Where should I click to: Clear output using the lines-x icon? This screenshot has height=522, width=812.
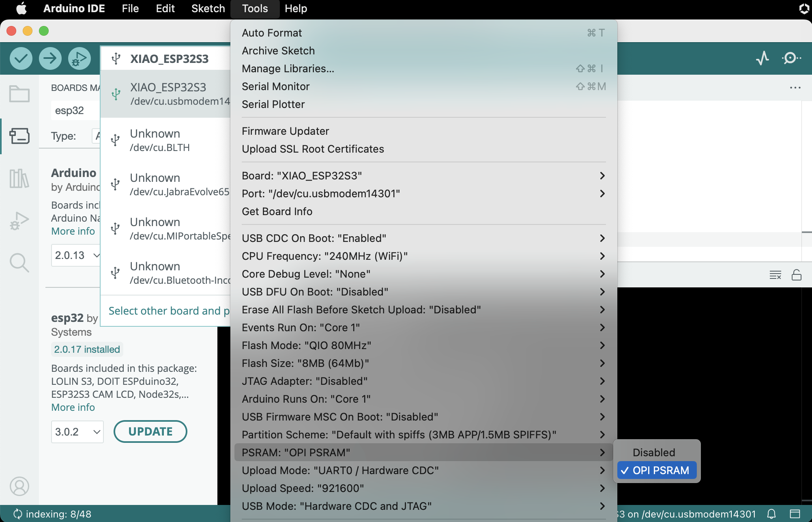(775, 275)
